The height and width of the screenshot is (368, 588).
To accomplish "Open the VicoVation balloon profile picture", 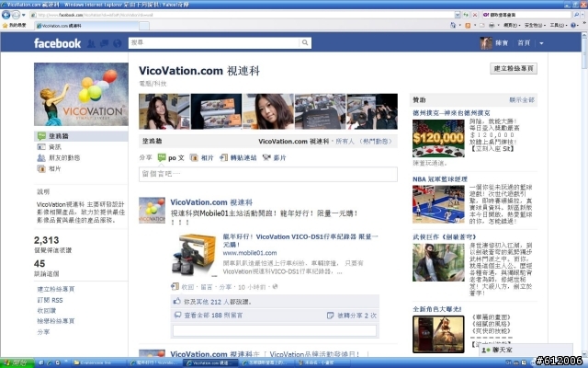I will tap(81, 94).
